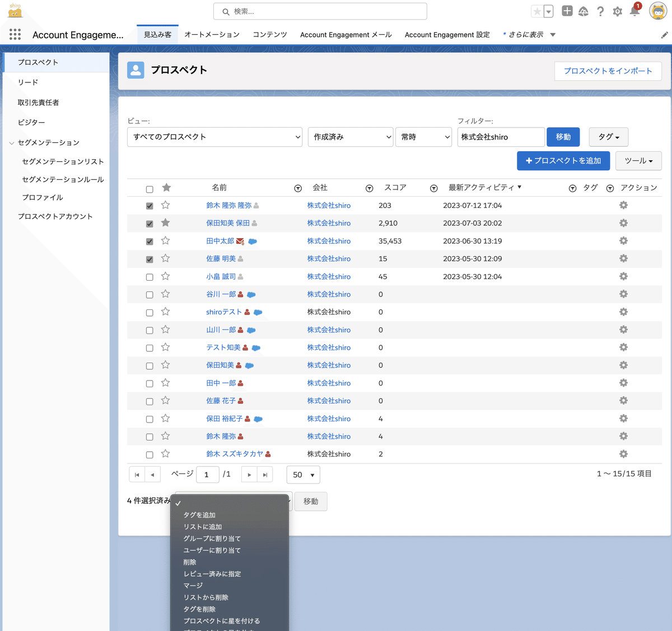Star the 小畠 誠司 prospect
Screen dimensions: 672x631
[x=165, y=276]
